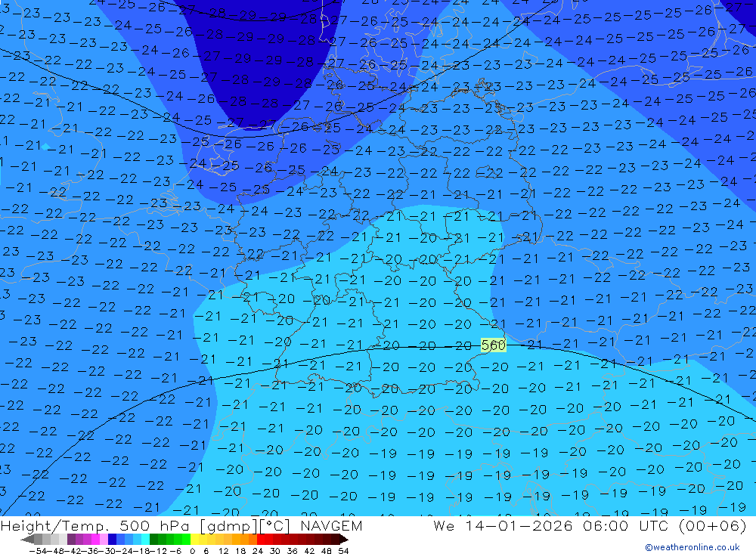The image size is (756, 554).
Task: Click the '0' legend scale label
Action: (x=192, y=551)
